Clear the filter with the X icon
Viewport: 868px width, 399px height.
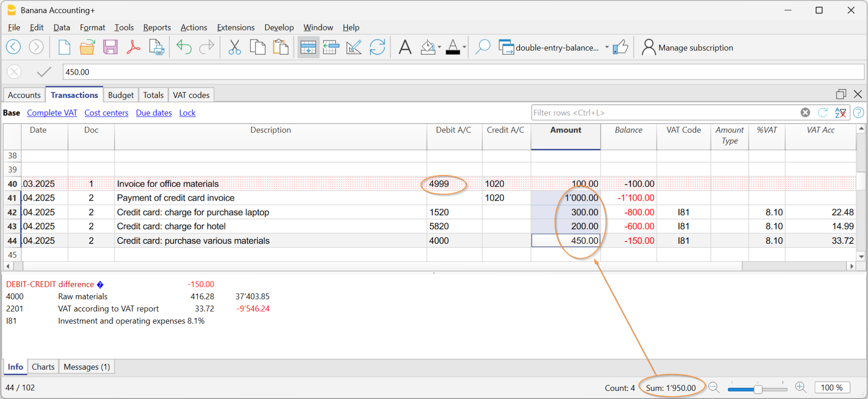[x=805, y=113]
